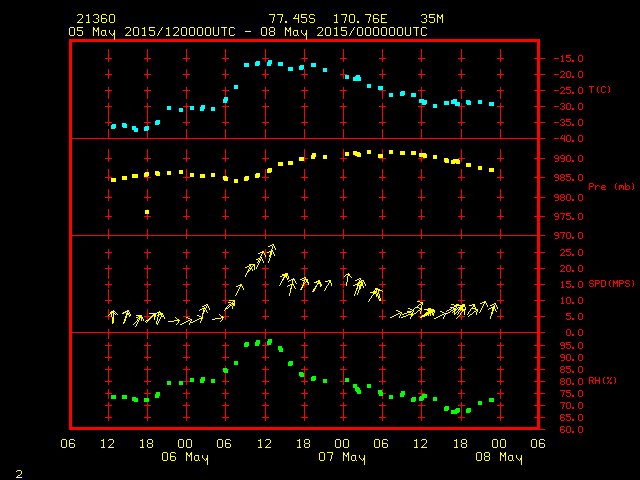The image size is (640, 480).
Task: Click the "990.0" pressure tick value
Action: click(569, 159)
